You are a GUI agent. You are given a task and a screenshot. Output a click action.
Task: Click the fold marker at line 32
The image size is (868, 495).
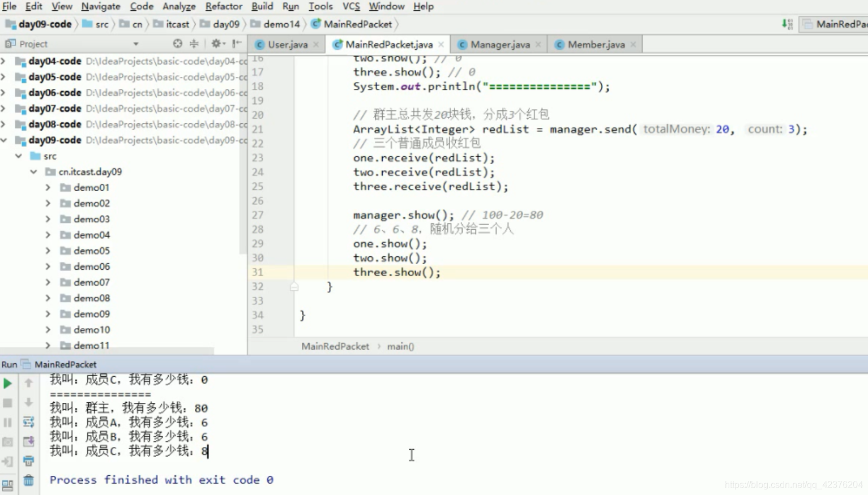[294, 287]
